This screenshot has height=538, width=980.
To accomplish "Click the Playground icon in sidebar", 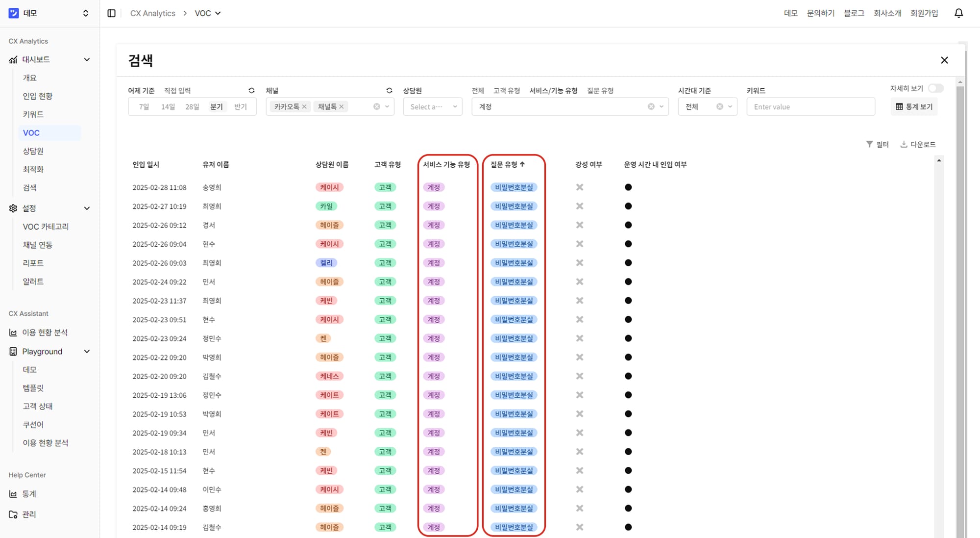I will (x=13, y=351).
